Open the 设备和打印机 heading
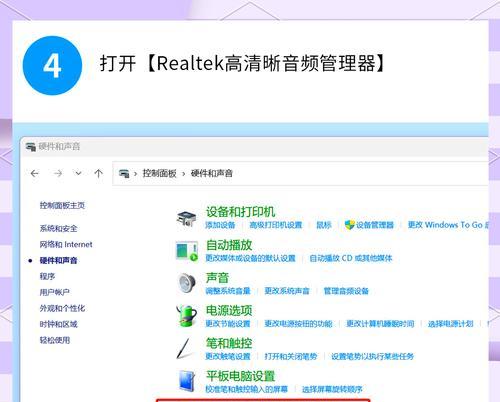This screenshot has height=402, width=500. [240, 212]
